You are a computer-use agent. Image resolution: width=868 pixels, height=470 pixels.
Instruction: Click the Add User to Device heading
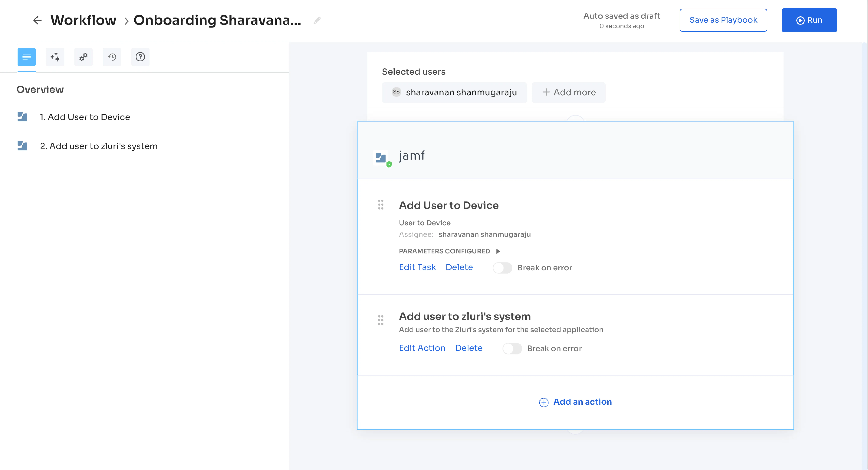point(449,205)
